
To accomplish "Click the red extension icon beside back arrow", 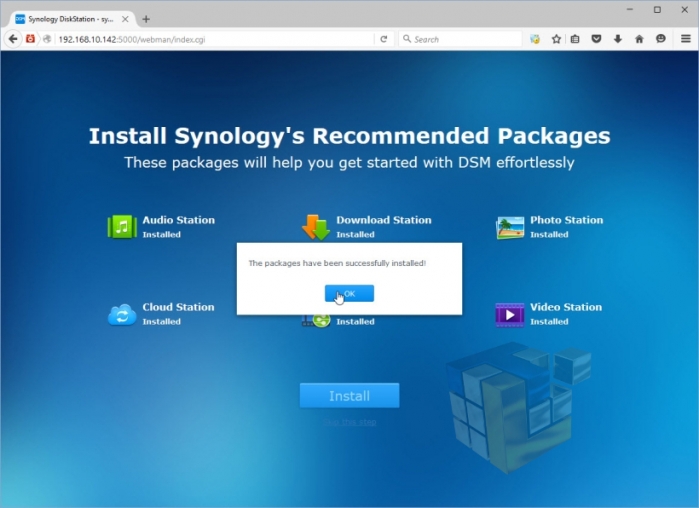I will 30,39.
